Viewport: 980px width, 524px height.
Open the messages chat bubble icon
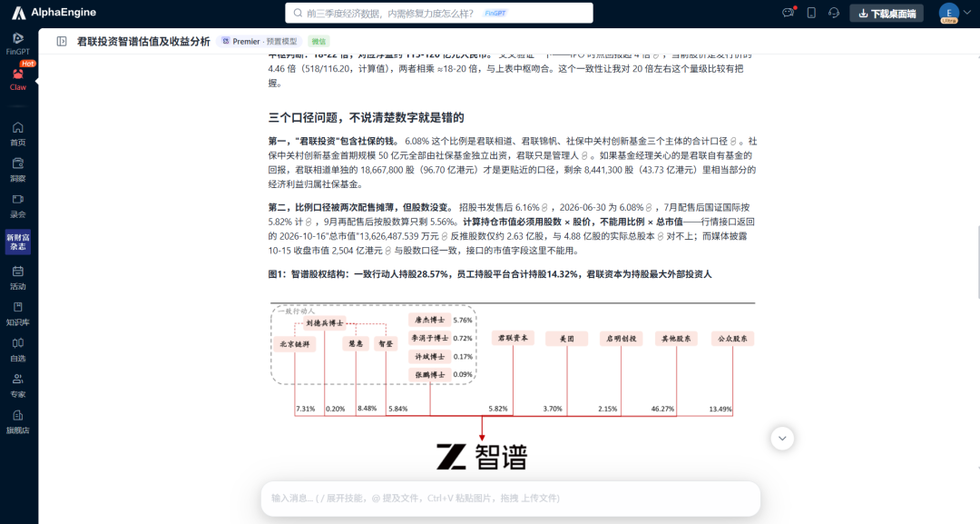coord(789,13)
